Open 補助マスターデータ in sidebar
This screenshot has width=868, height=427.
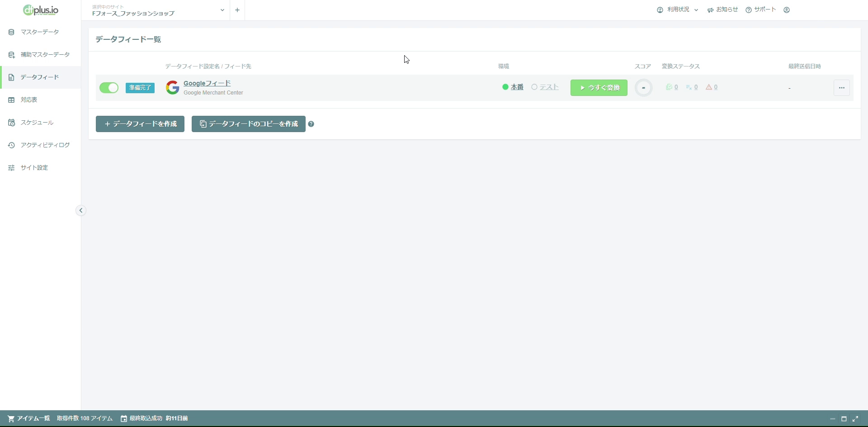click(40, 55)
